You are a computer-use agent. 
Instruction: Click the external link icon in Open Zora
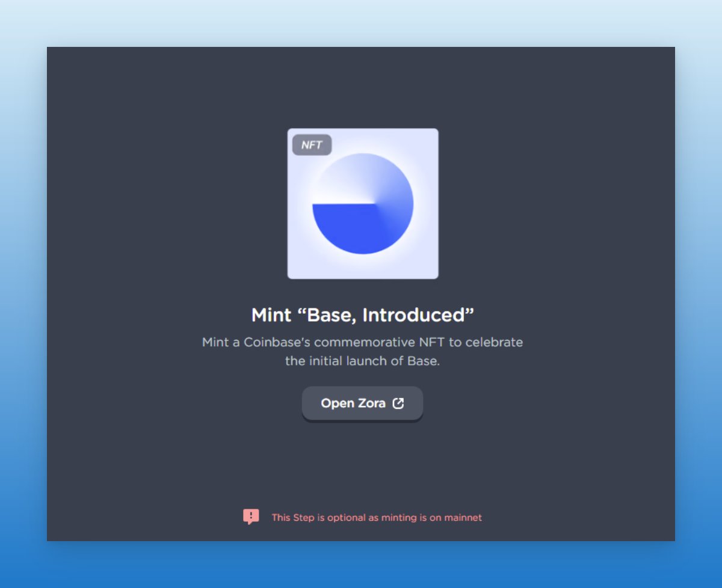[398, 403]
